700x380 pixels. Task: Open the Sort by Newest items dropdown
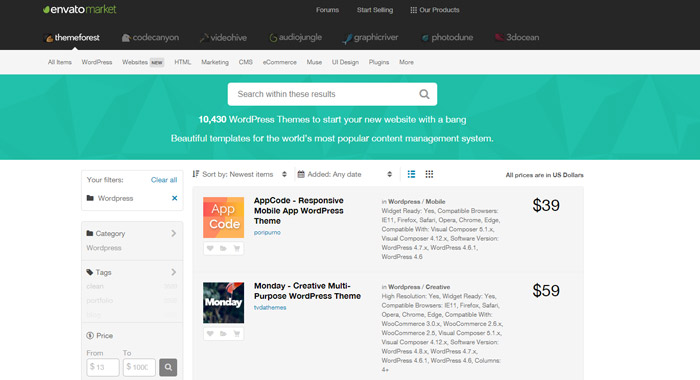(x=240, y=174)
